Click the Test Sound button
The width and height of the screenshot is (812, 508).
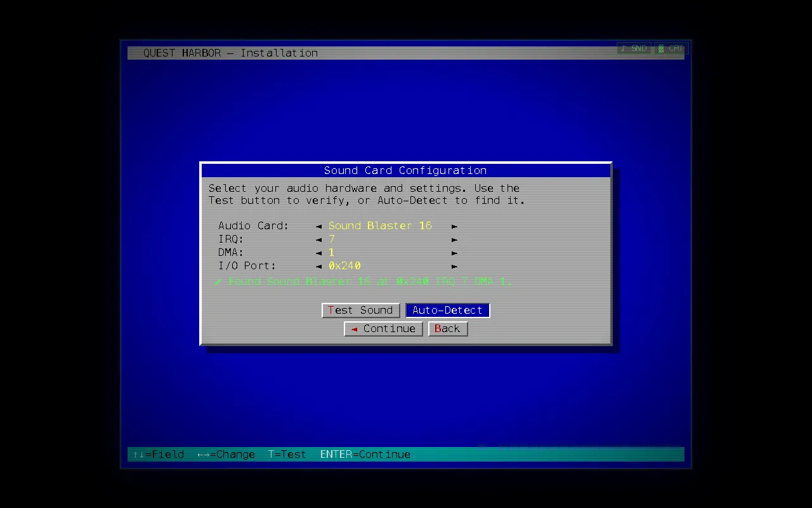(x=361, y=310)
